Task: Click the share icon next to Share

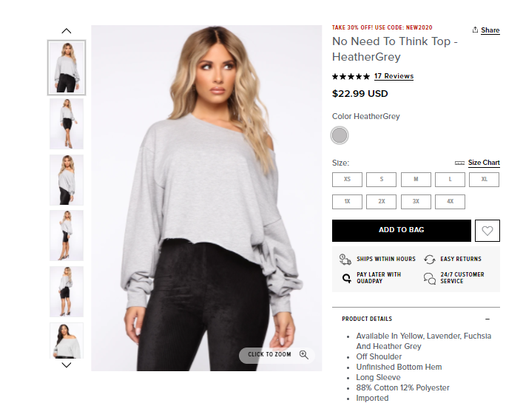Action: 475,30
